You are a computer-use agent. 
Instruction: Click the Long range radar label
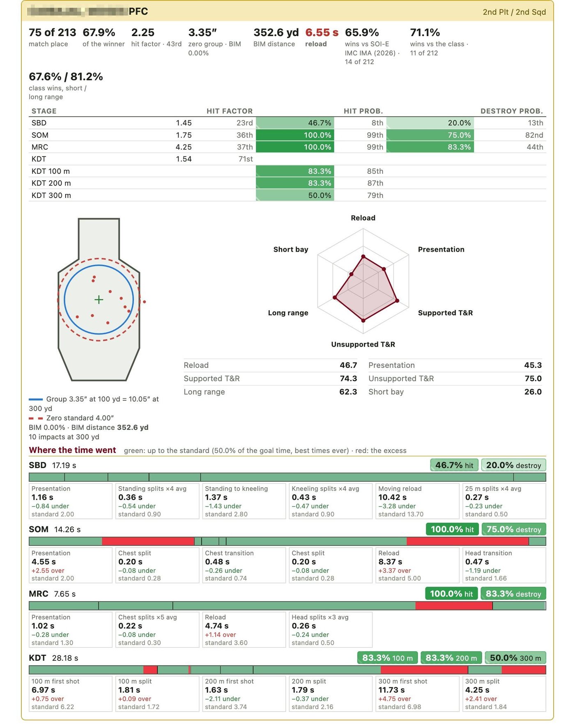[288, 313]
